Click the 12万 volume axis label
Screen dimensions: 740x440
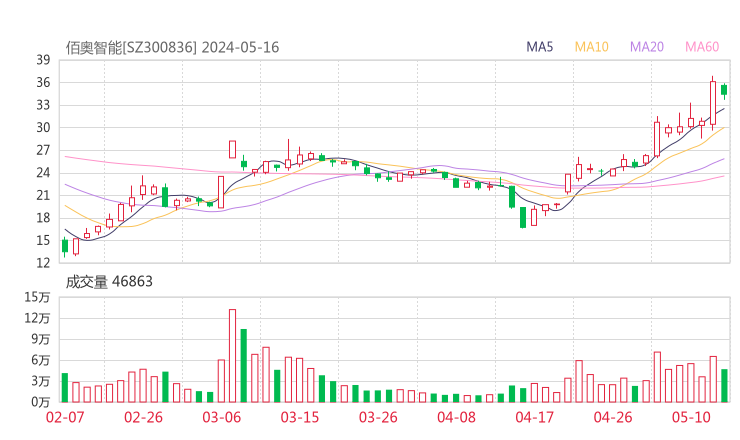[37, 318]
